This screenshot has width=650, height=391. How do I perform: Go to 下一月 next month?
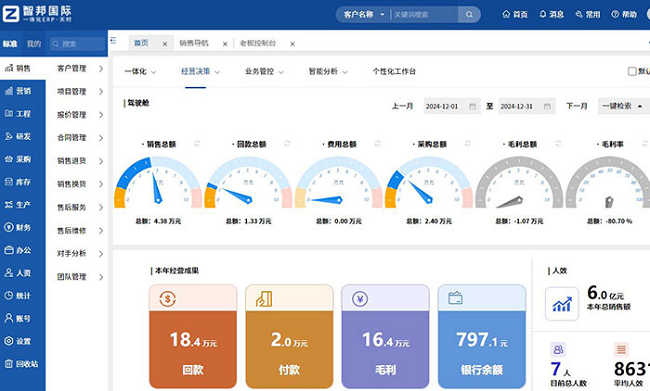click(577, 106)
